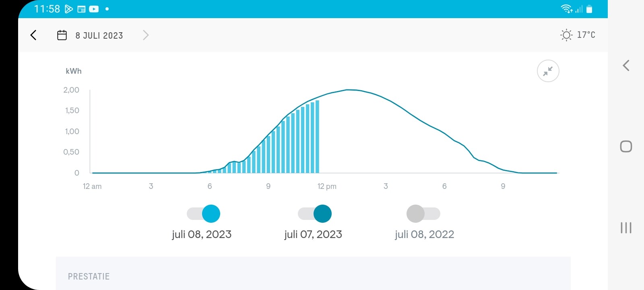The width and height of the screenshot is (644, 290).
Task: Tap the Wi-Fi status icon
Action: (566, 9)
